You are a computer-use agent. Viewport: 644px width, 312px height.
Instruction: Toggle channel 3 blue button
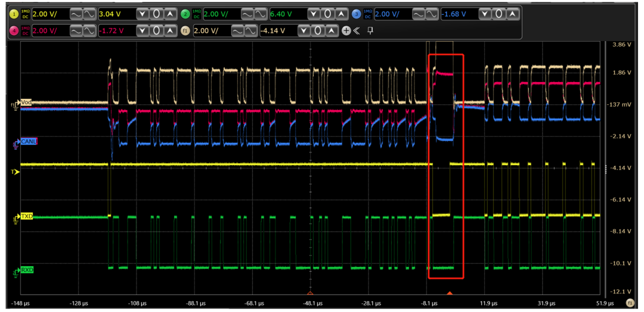pyautogui.click(x=357, y=14)
